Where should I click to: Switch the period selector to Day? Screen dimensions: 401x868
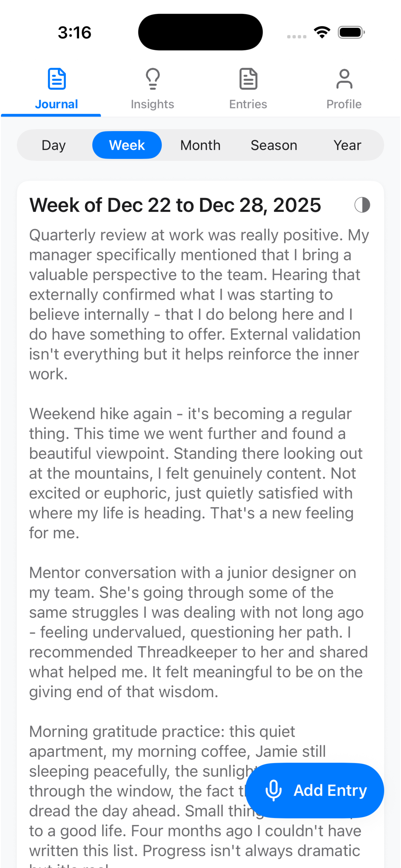(54, 145)
